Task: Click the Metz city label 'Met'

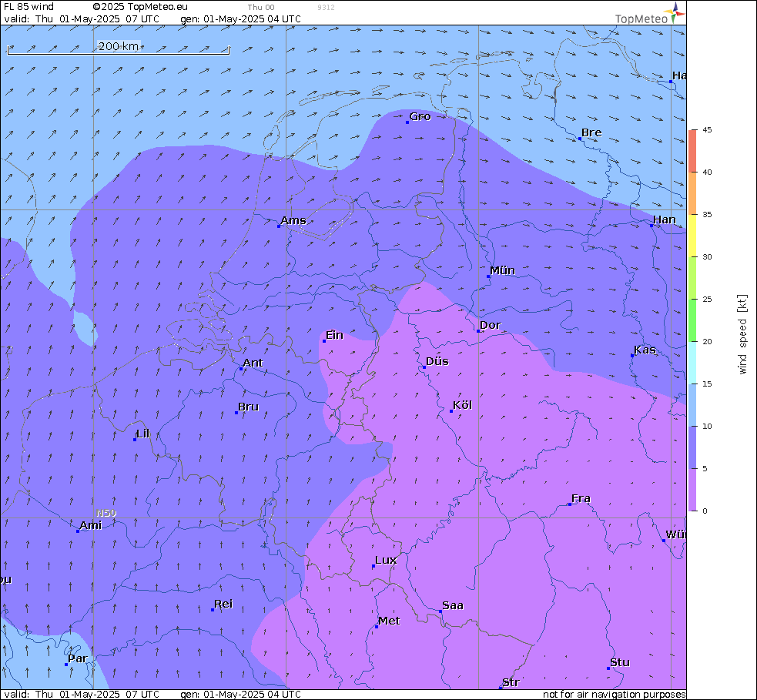Action: (389, 621)
